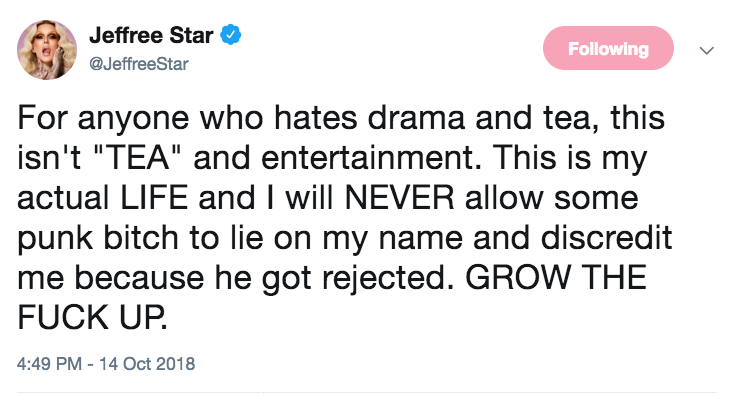The image size is (736, 394).
Task: Open the 4:49 PM - 14 Oct 2018 timestamp
Action: [106, 364]
